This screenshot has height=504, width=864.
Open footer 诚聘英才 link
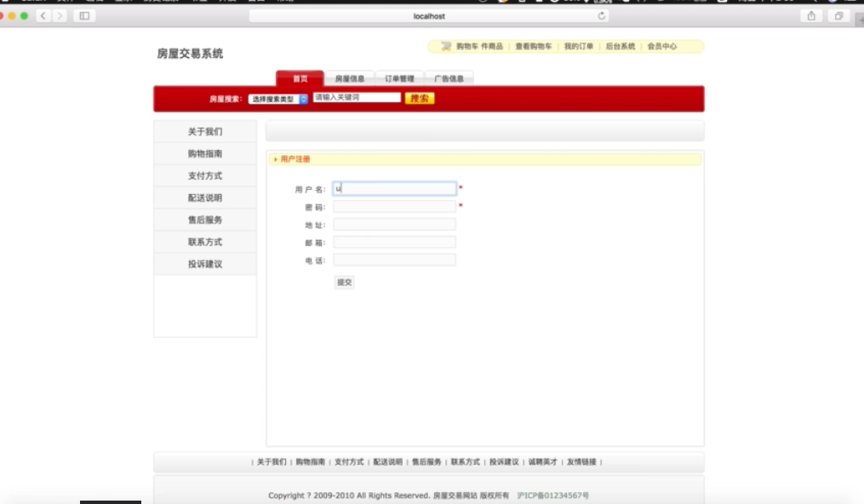543,462
